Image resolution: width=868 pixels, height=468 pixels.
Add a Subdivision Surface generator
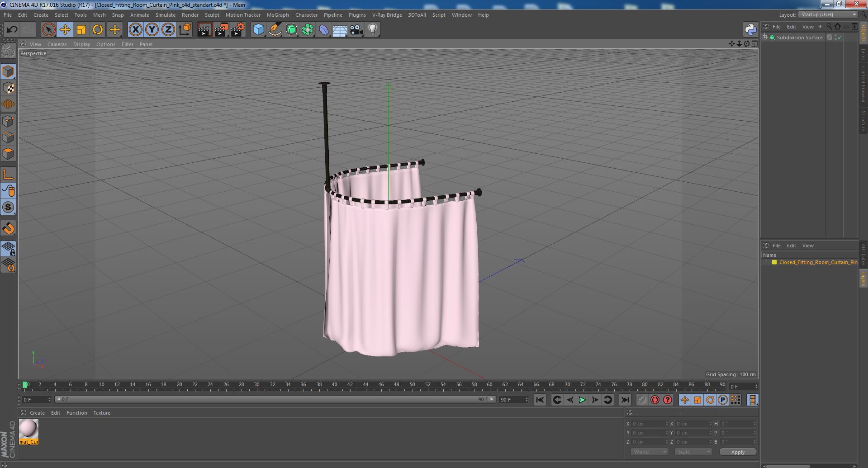coord(291,30)
